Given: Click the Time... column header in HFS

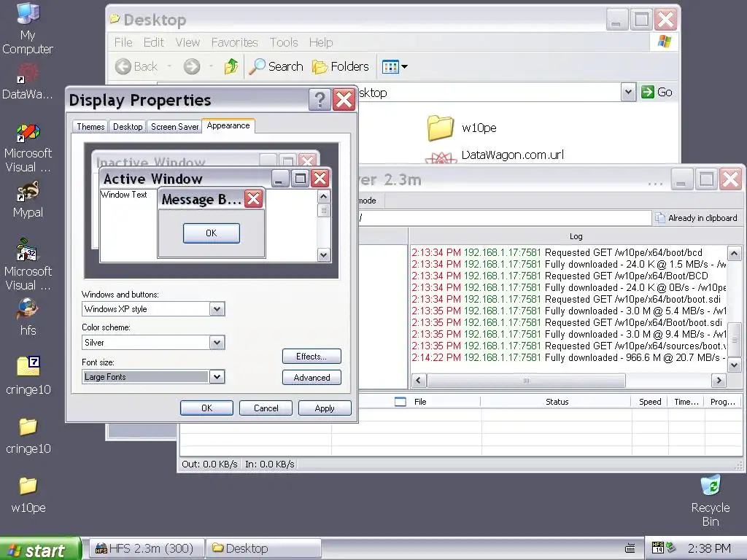Looking at the screenshot, I should [x=686, y=402].
